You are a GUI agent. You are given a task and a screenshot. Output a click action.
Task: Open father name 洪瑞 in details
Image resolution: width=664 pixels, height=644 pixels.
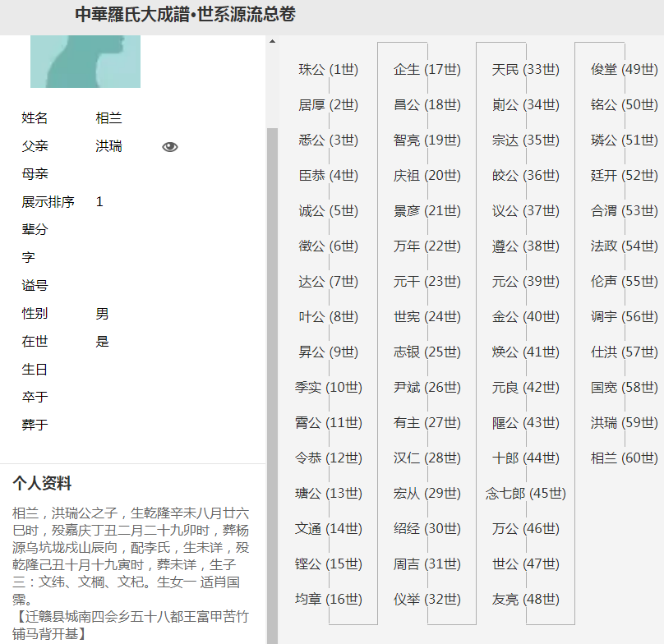108,146
